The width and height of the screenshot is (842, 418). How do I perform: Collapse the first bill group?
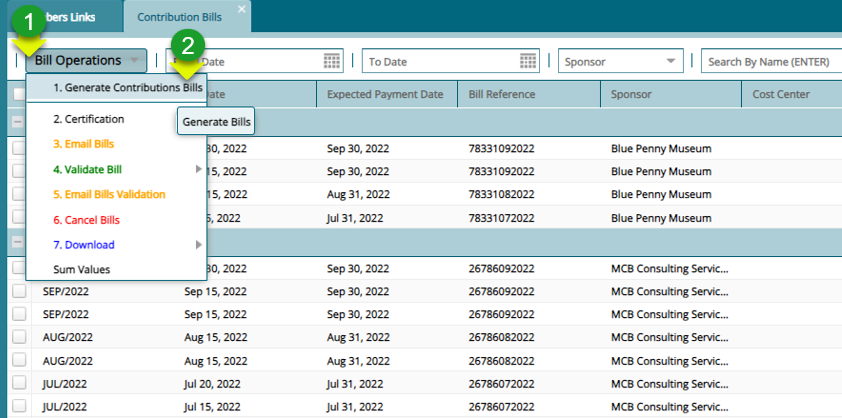(x=18, y=122)
